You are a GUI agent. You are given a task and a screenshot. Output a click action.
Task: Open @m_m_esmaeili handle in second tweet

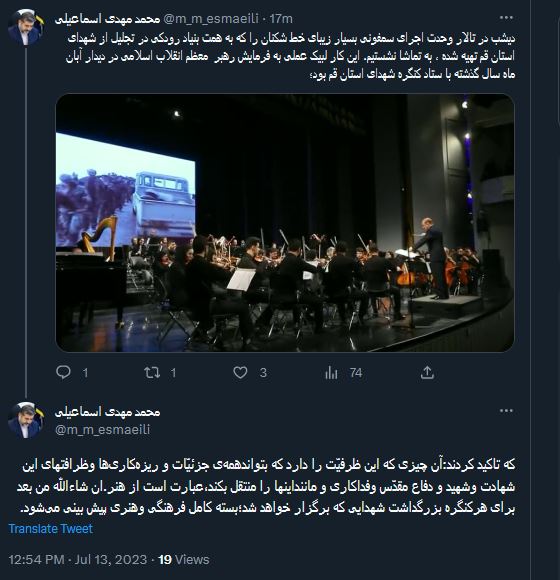tap(102, 429)
